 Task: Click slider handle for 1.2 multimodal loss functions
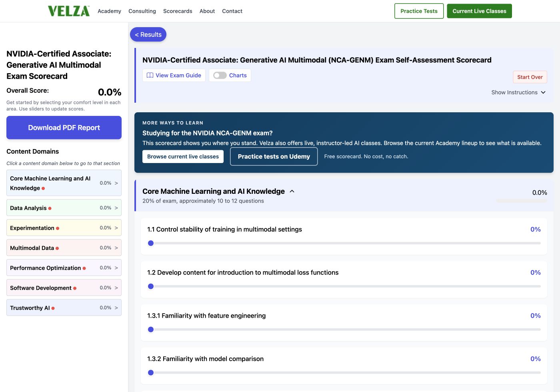pos(151,286)
